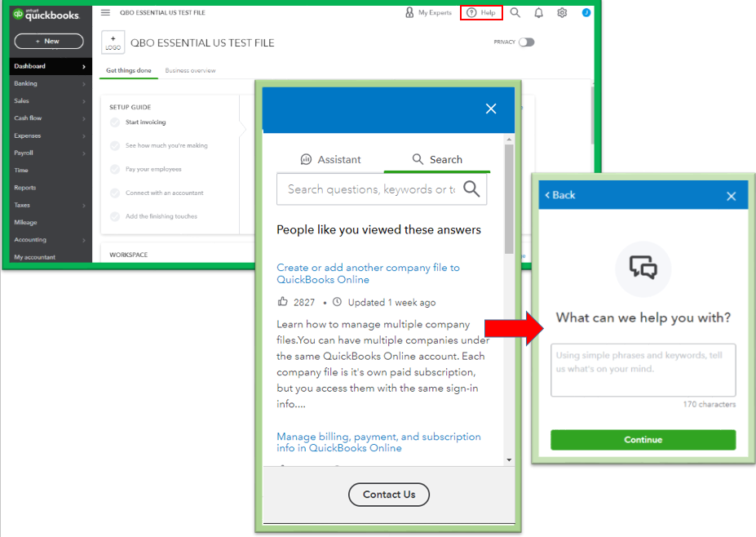Click the help panel scrollbar thumb

click(509, 199)
